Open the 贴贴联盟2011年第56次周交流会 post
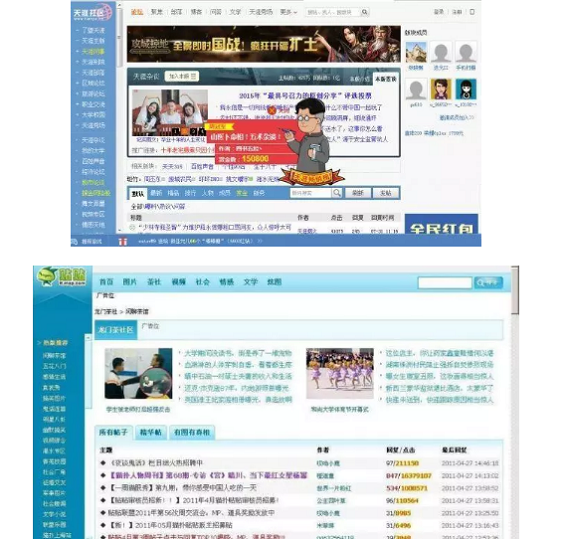565x539 pixels. [191, 513]
